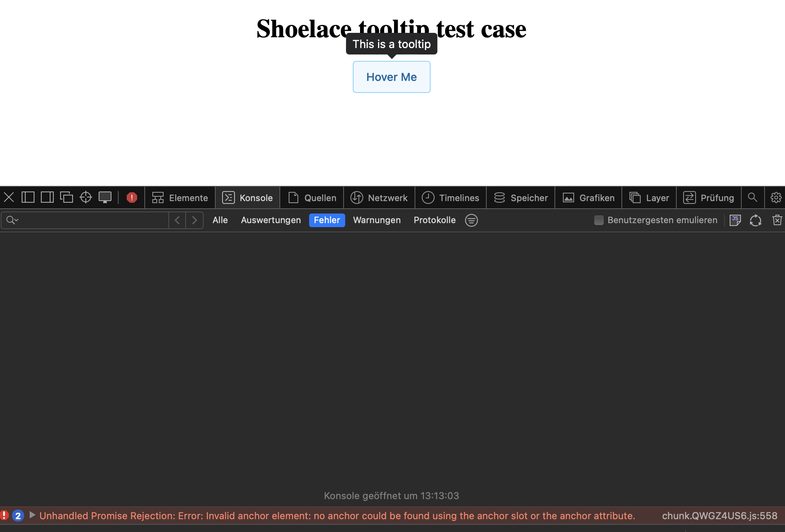Viewport: 785px width, 532px height.
Task: Close the Web Inspector with the X icon
Action: click(x=9, y=197)
